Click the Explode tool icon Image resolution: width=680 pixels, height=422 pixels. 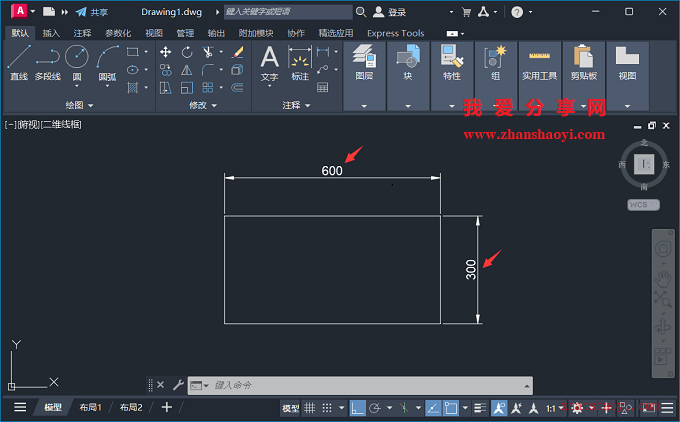click(237, 70)
